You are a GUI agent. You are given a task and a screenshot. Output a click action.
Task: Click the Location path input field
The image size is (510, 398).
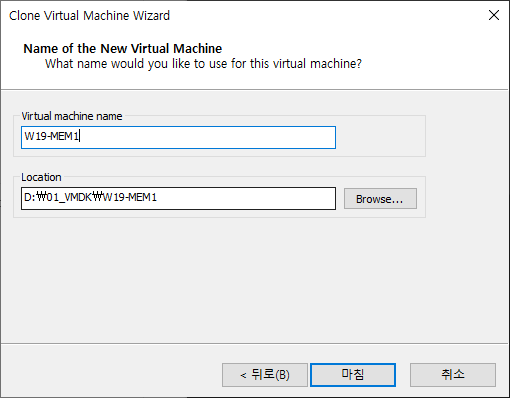[178, 198]
